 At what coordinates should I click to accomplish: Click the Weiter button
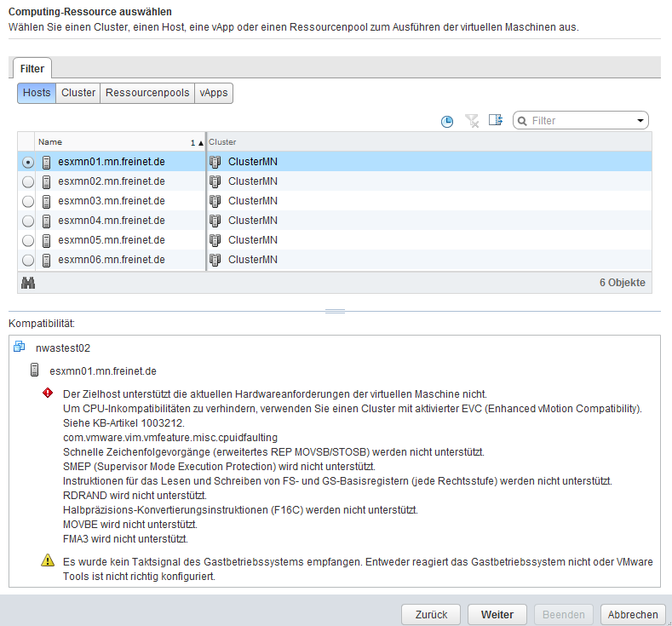497,614
